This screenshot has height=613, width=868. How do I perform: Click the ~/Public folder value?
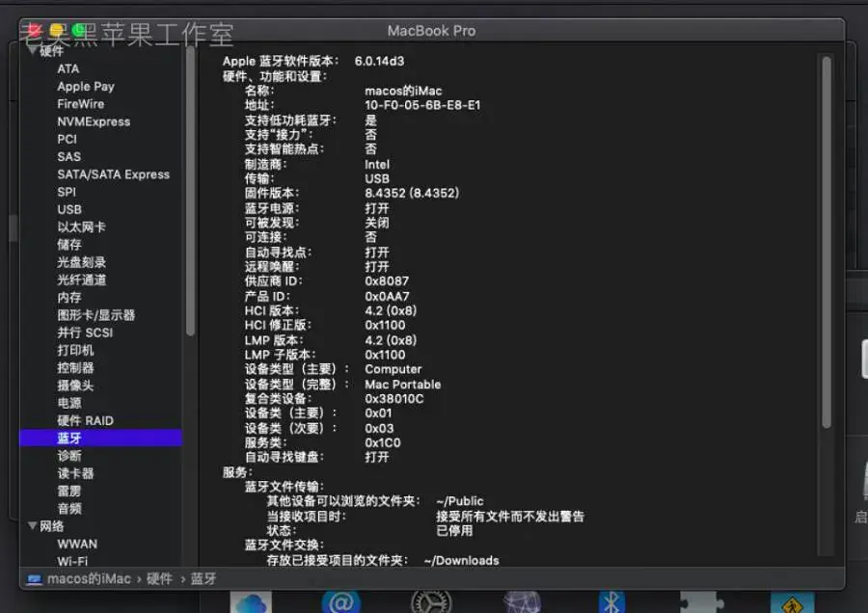pyautogui.click(x=459, y=501)
